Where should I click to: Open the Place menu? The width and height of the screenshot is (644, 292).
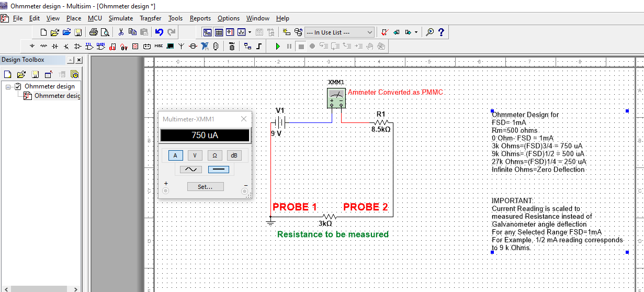point(74,18)
